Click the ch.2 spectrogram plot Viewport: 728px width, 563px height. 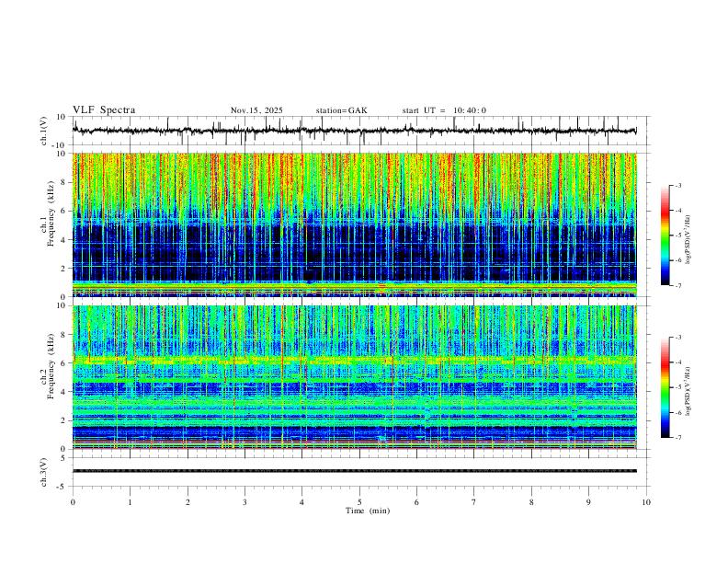pyautogui.click(x=355, y=377)
